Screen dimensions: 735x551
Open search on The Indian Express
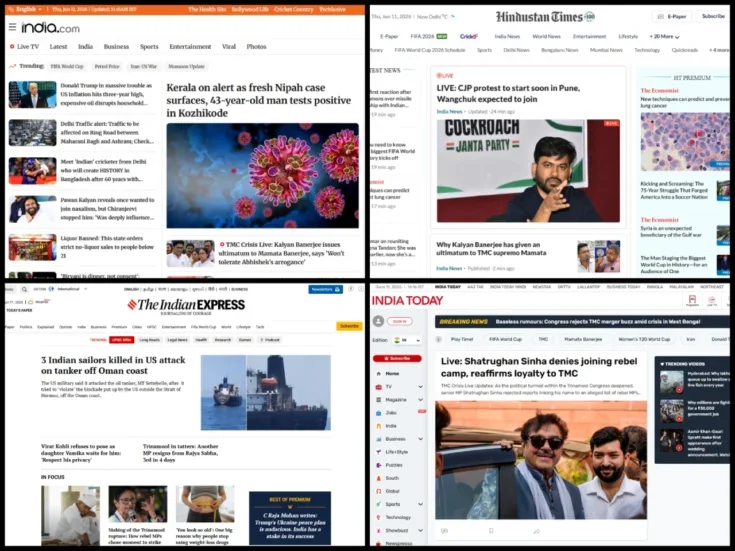click(x=24, y=289)
